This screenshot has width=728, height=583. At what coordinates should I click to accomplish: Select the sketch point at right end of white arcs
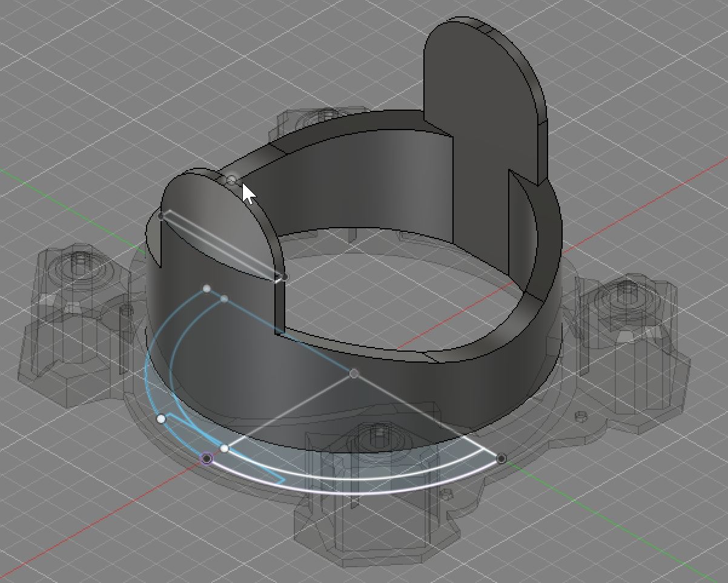501,459
